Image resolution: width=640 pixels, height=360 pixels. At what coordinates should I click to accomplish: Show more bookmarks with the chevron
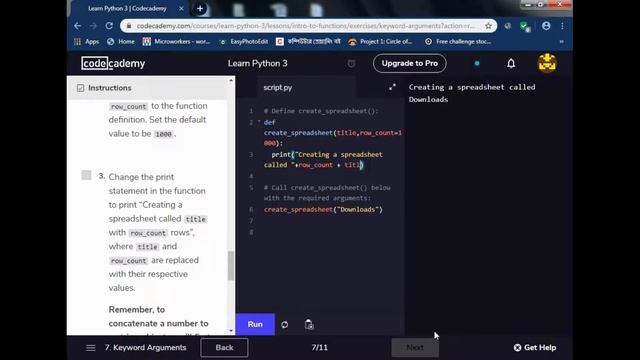coord(561,42)
